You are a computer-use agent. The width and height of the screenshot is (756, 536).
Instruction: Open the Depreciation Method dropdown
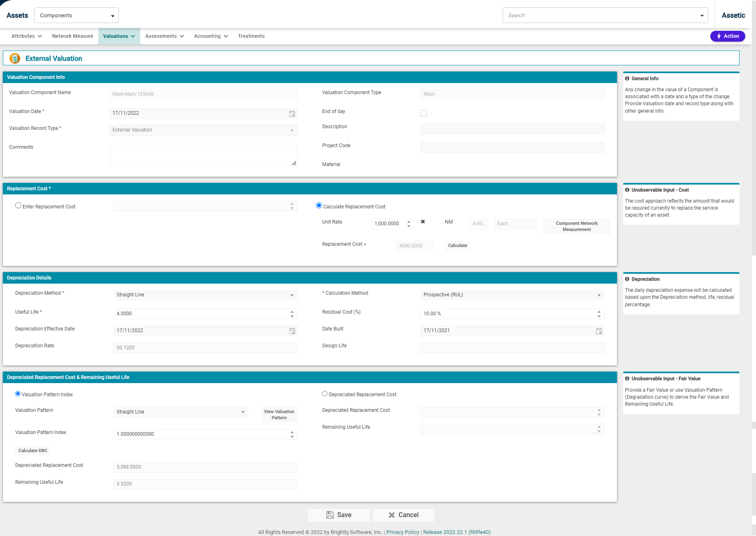(205, 295)
